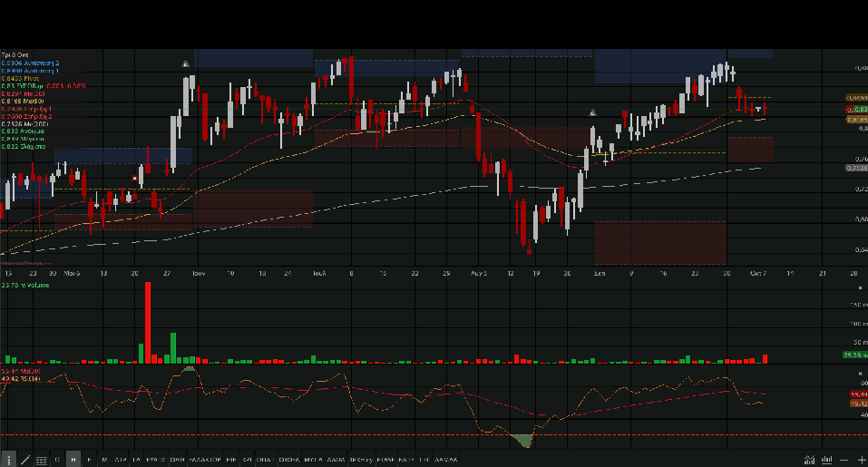
Task: Click the 0,8453 Pivot legend entry
Action: coord(20,79)
